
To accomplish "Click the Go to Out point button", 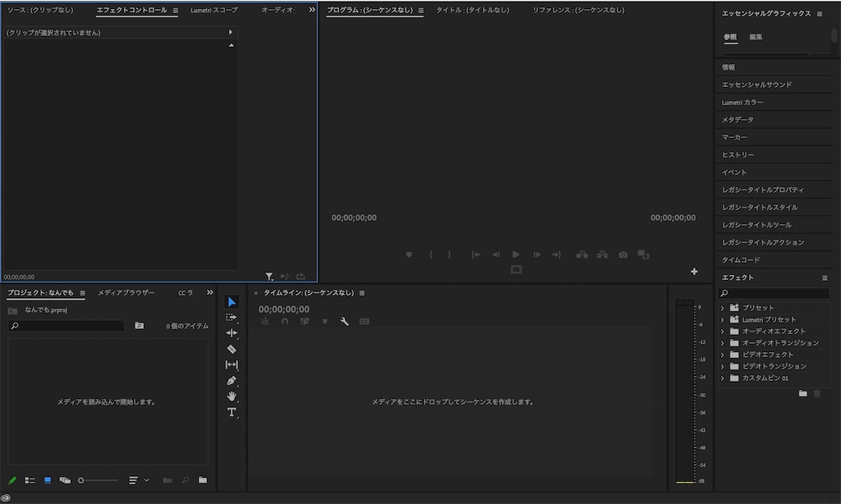I will pos(556,254).
